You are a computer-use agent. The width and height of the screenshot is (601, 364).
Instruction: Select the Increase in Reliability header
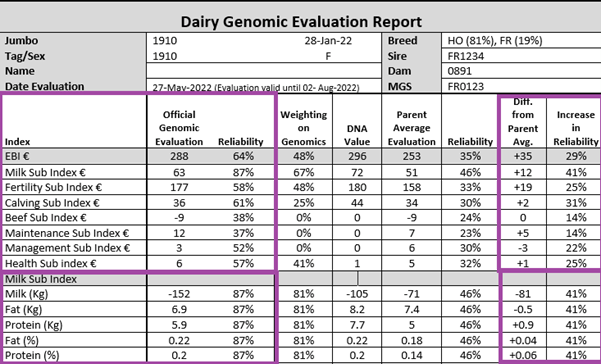pyautogui.click(x=576, y=128)
